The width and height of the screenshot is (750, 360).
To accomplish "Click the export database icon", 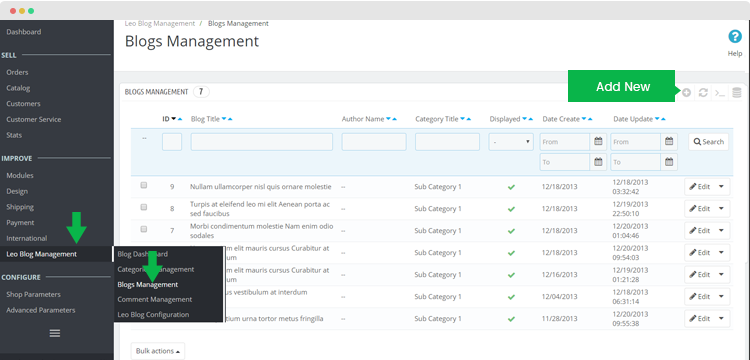I will click(737, 93).
